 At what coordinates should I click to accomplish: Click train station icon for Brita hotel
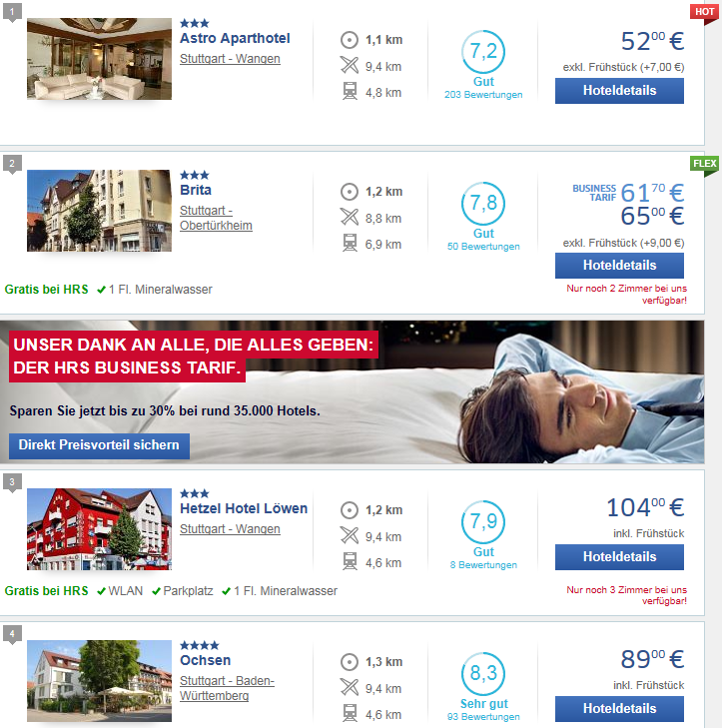pos(350,243)
